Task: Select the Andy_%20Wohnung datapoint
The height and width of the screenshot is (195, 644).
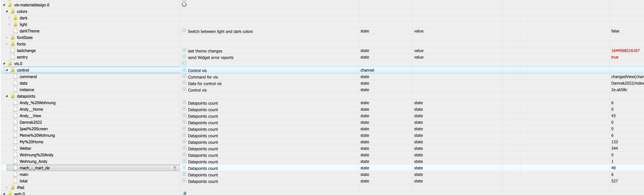Action: [37, 103]
